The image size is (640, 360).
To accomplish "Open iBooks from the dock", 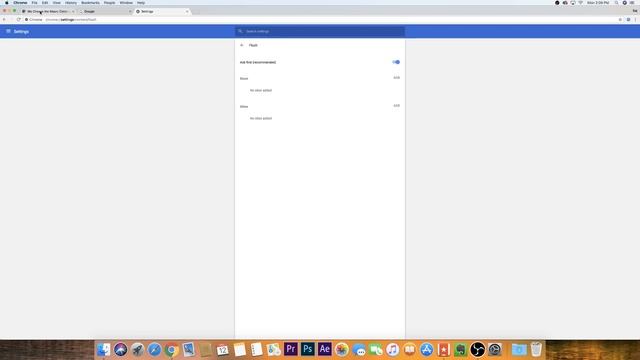I will point(409,349).
